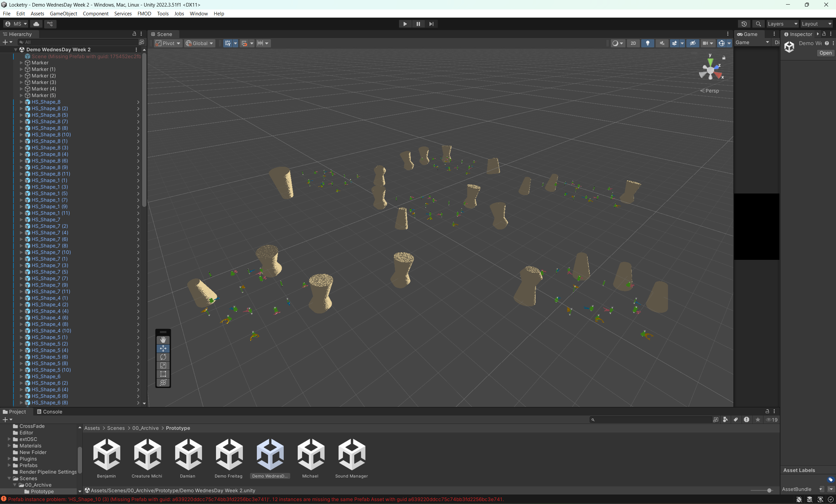Toggle hidden packages visibility eye showing 19
The width and height of the screenshot is (836, 504).
click(772, 420)
